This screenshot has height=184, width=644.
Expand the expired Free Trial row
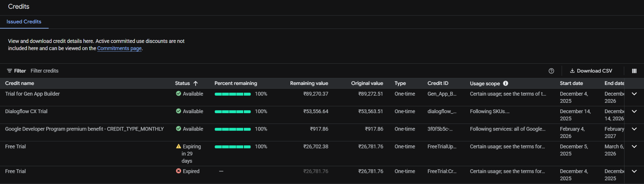[x=634, y=171]
